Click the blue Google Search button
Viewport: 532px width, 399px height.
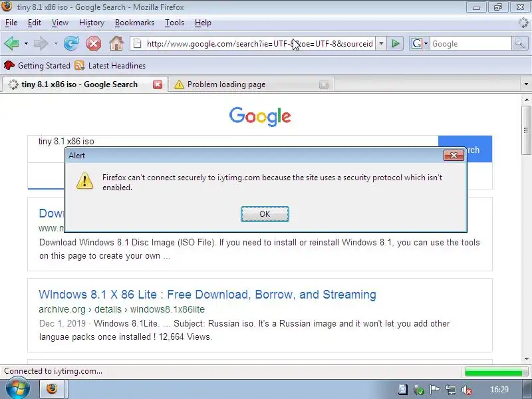[x=479, y=149]
